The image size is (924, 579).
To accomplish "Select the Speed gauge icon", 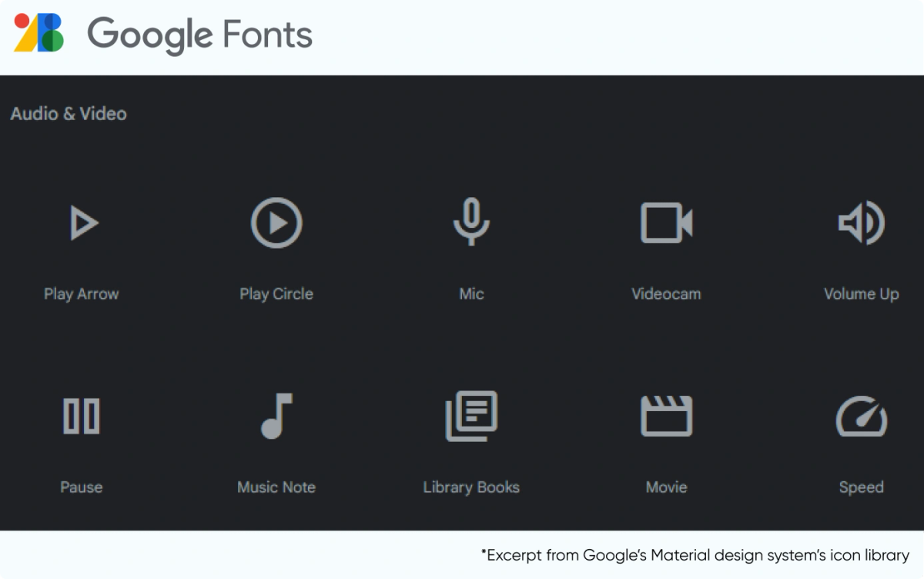I will pos(862,417).
